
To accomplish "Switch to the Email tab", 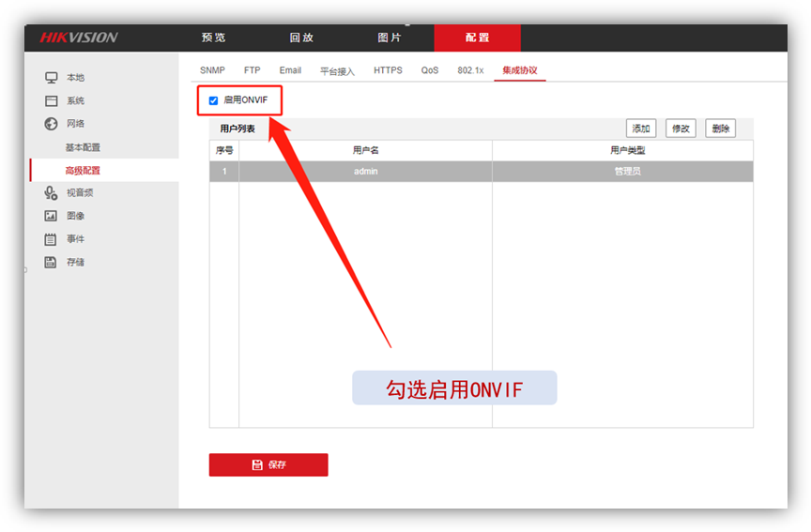I will coord(290,70).
